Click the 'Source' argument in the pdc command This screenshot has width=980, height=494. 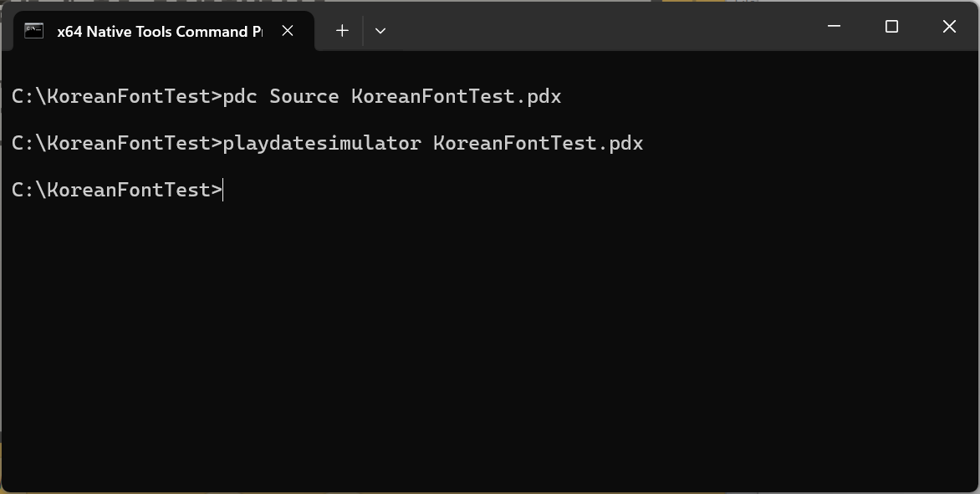tap(304, 97)
